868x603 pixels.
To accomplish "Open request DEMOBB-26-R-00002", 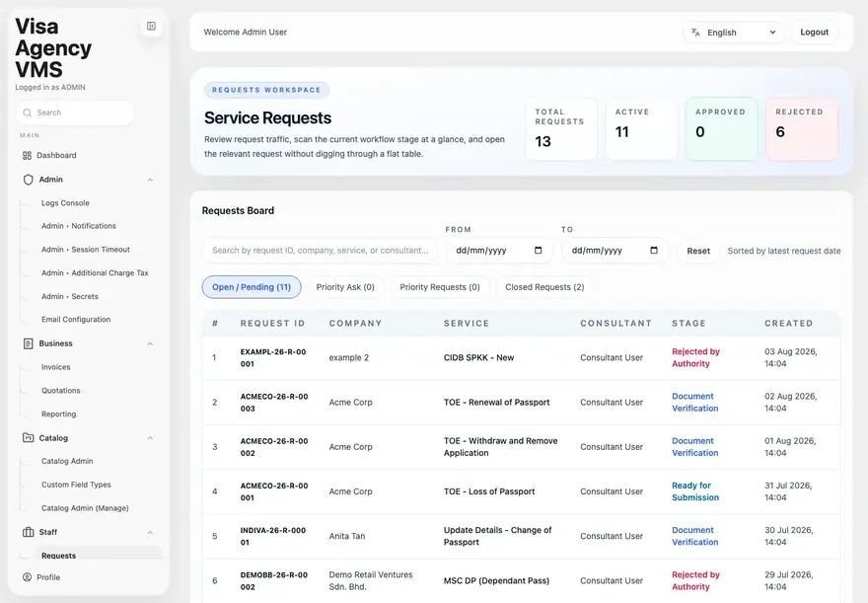I will click(x=274, y=581).
